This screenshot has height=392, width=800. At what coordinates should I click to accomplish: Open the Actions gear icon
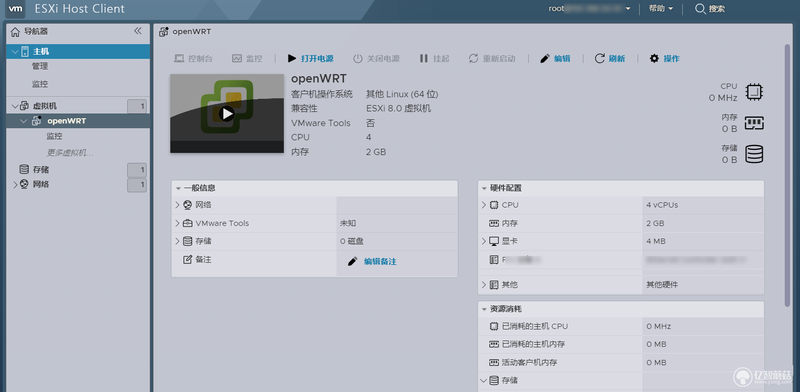[x=654, y=59]
